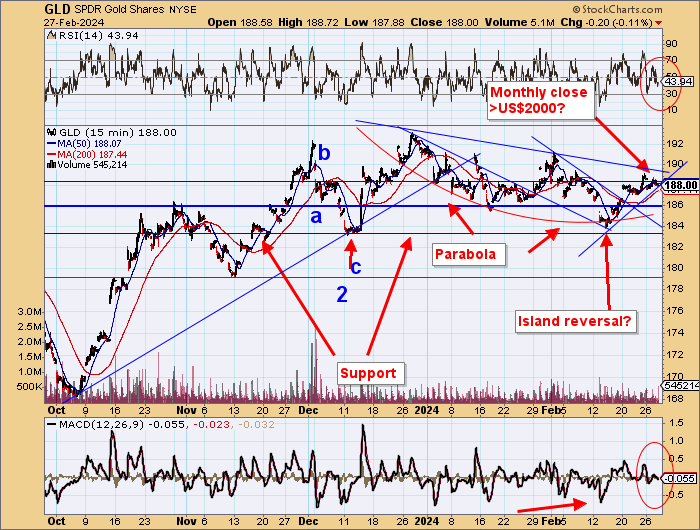700x530 pixels.
Task: Click the 2024 label on the price panel's date axis
Action: coord(426,410)
